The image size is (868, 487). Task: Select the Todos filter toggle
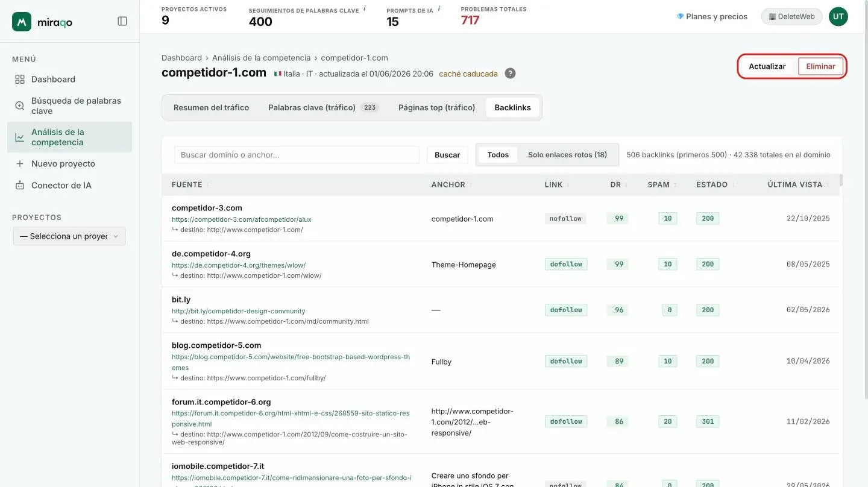point(498,155)
